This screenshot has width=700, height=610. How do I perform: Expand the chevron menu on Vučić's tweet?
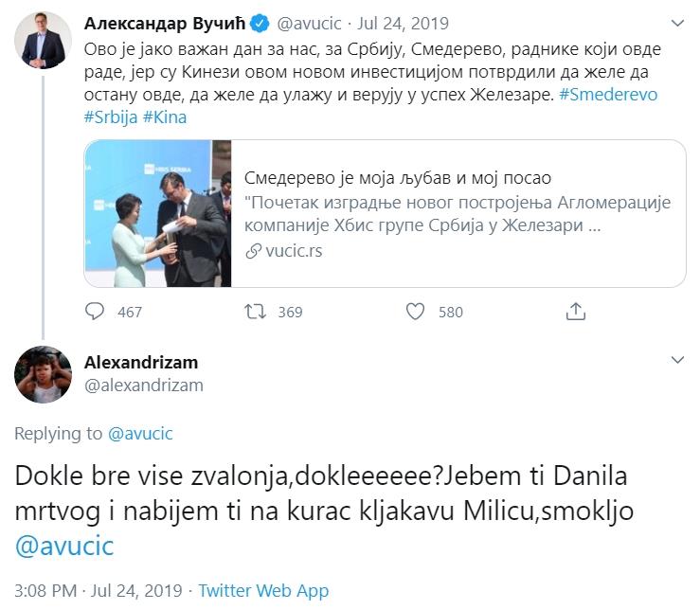tap(677, 24)
